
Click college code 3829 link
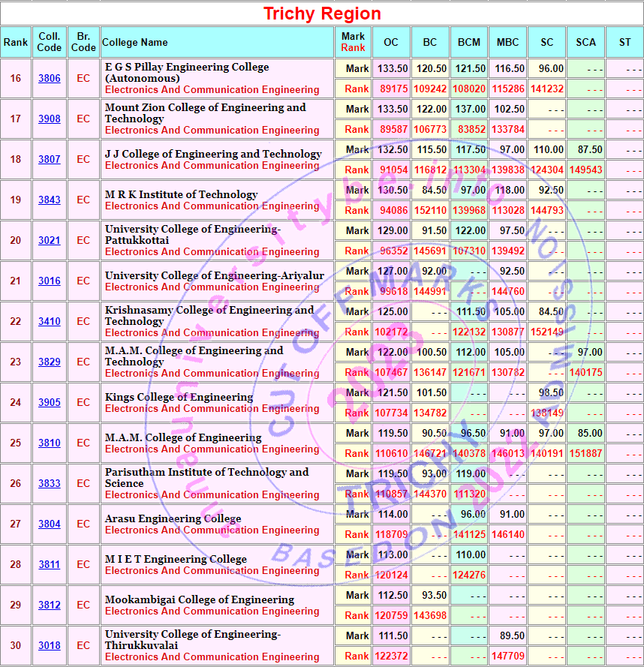(50, 362)
